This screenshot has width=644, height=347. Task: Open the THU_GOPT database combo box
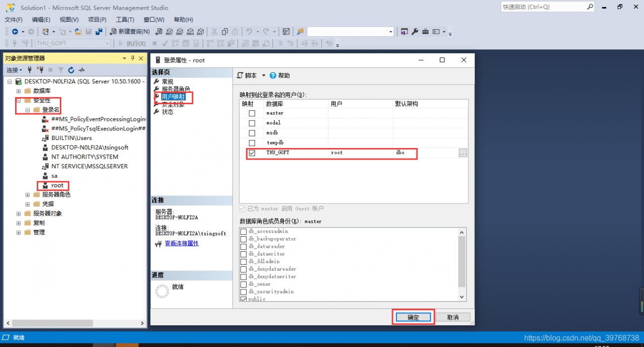72,43
